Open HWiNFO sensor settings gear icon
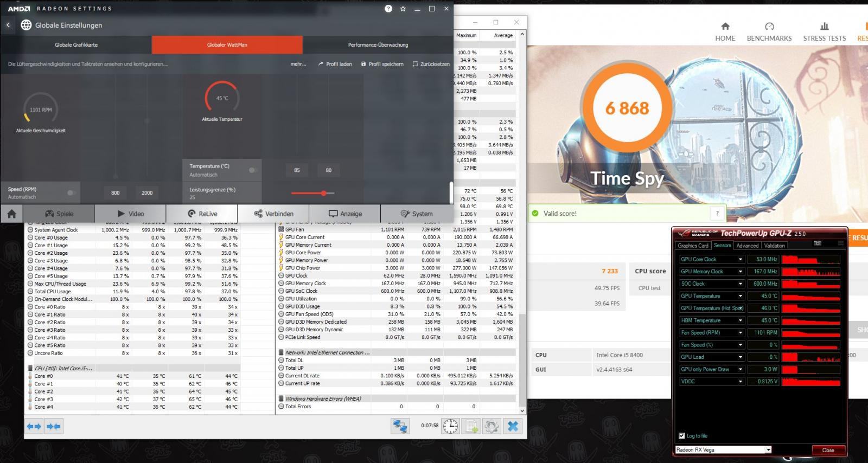The image size is (868, 463). click(x=492, y=426)
